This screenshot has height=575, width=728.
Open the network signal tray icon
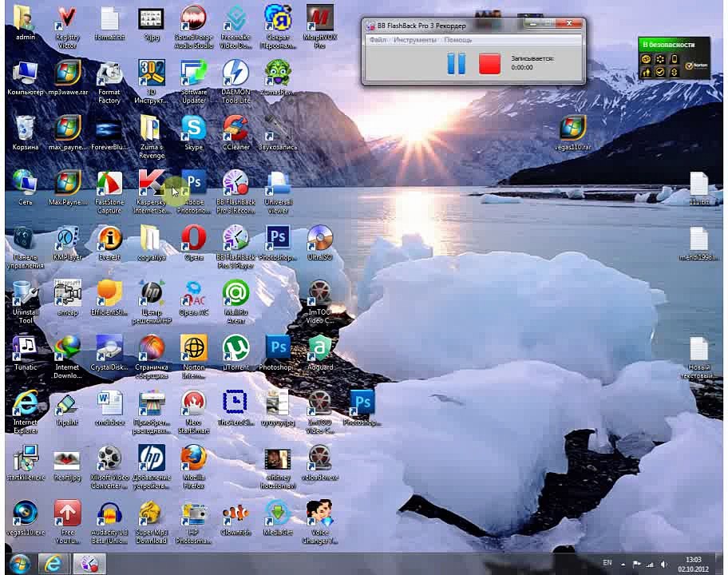pyautogui.click(x=650, y=565)
